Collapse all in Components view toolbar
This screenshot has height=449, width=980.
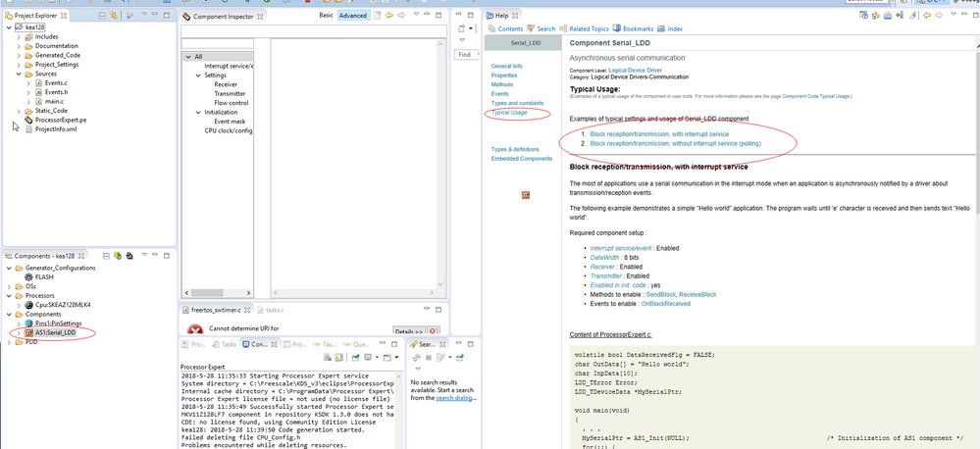(x=106, y=256)
